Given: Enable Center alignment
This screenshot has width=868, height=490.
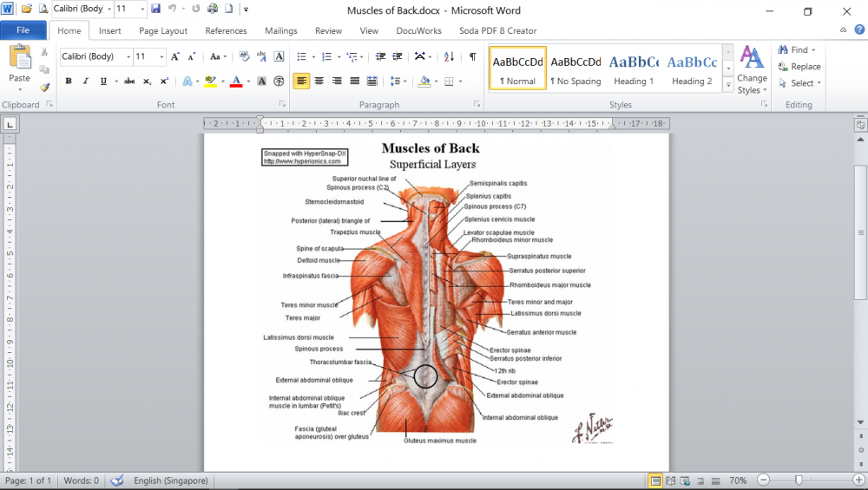Looking at the screenshot, I should 319,82.
